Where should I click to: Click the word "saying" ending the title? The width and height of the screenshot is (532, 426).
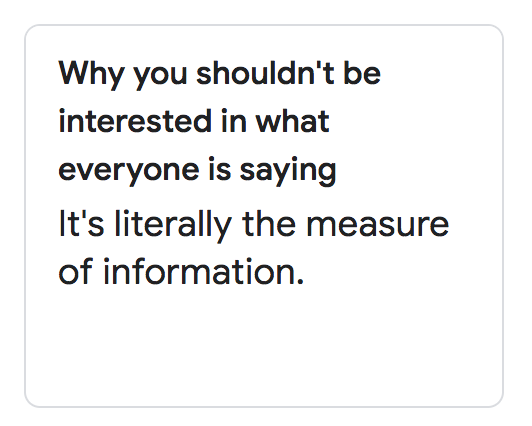[x=288, y=171]
